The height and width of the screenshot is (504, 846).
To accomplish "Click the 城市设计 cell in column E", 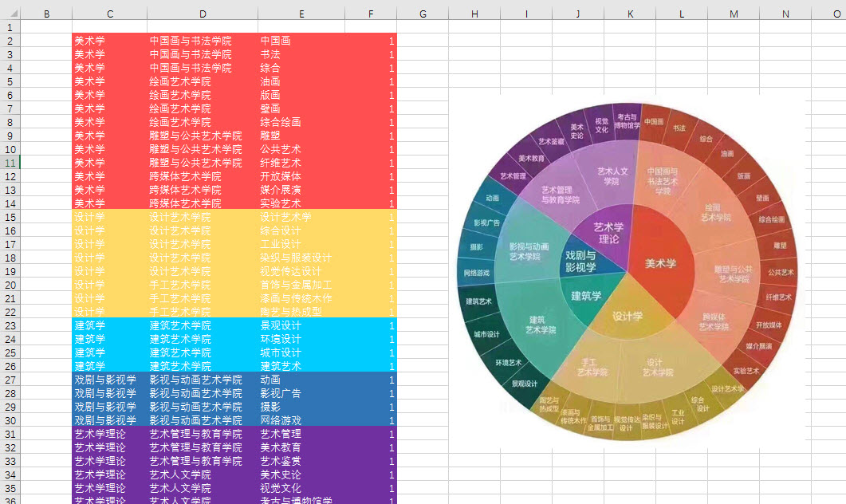I will 301,352.
